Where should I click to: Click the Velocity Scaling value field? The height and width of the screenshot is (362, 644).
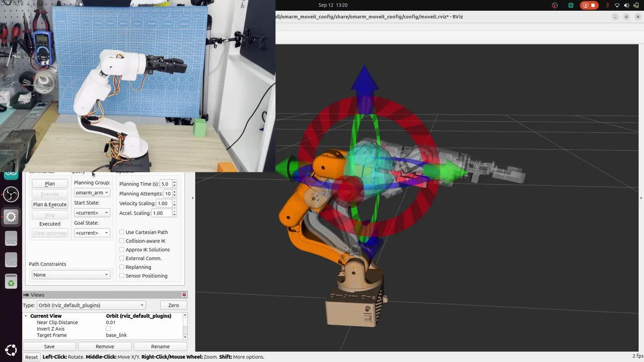[164, 204]
